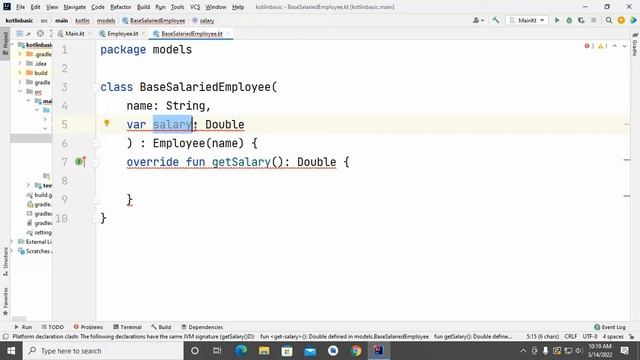
Task: Expand the .idea folder in project tree
Action: pyautogui.click(x=20, y=63)
